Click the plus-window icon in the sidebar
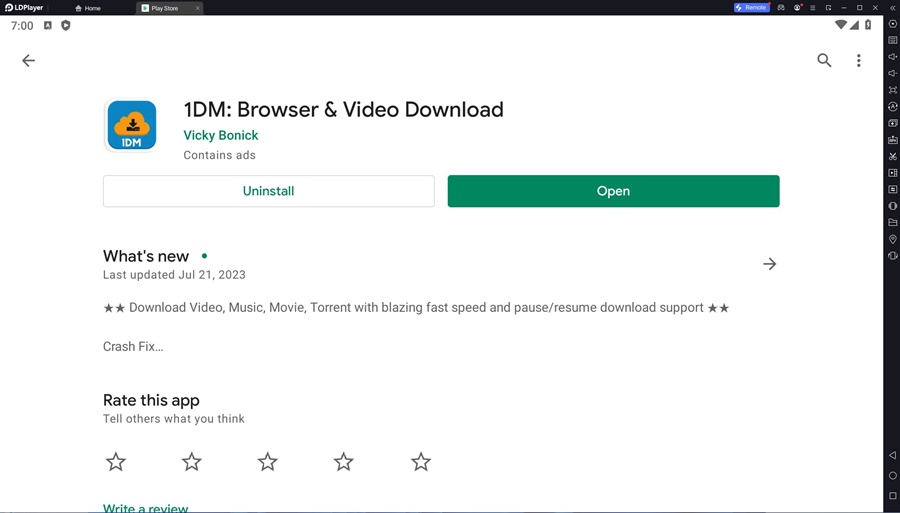The height and width of the screenshot is (513, 900). click(893, 123)
